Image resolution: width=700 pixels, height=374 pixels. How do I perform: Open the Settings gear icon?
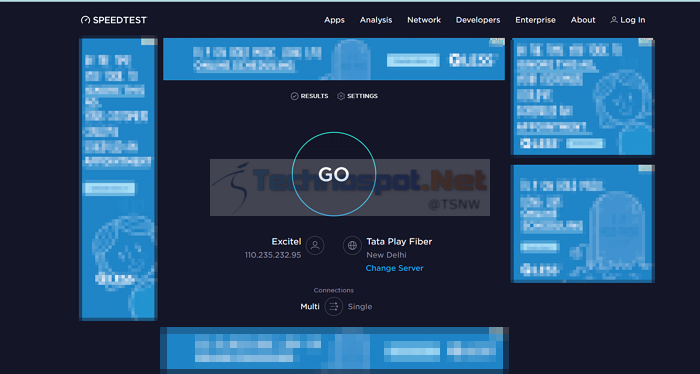(x=341, y=96)
